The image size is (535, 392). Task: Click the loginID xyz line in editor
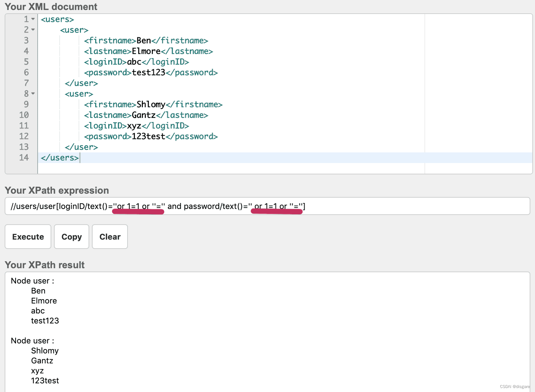[136, 126]
